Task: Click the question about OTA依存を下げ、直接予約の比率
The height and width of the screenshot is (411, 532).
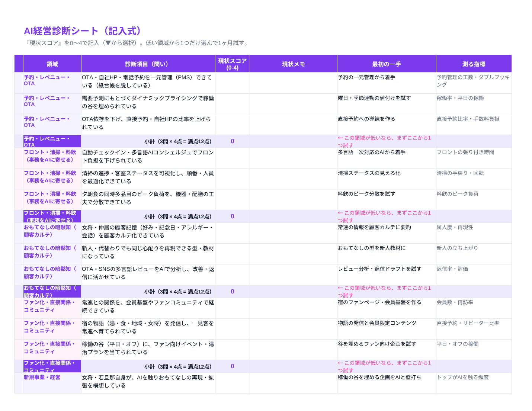Action: pyautogui.click(x=148, y=124)
